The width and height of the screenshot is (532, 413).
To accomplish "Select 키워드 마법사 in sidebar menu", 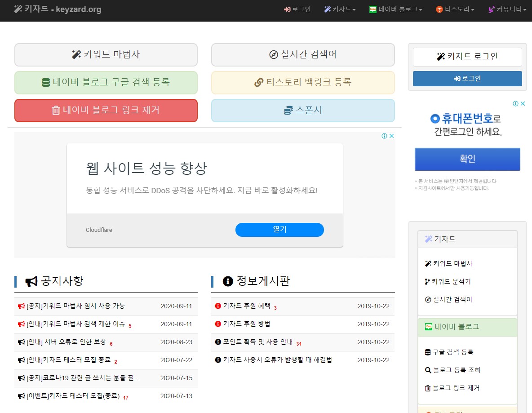I will (448, 263).
